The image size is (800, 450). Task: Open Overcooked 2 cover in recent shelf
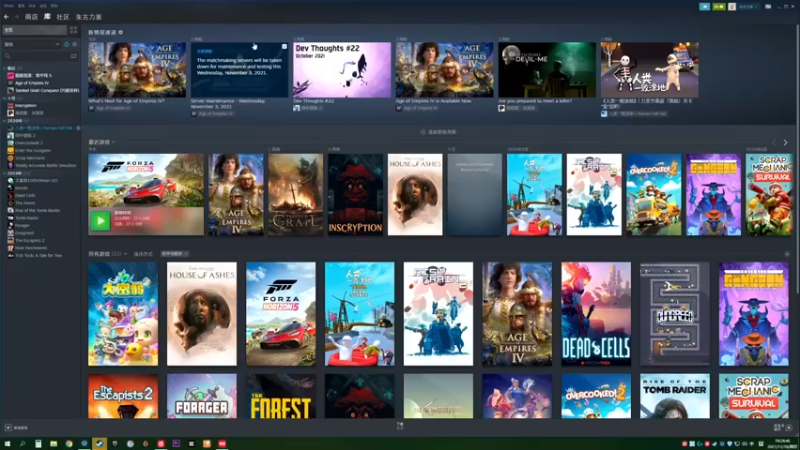pos(654,194)
